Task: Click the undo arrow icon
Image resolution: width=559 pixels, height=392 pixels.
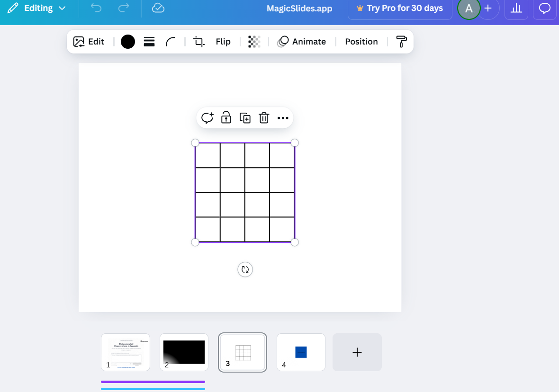Action: point(96,8)
